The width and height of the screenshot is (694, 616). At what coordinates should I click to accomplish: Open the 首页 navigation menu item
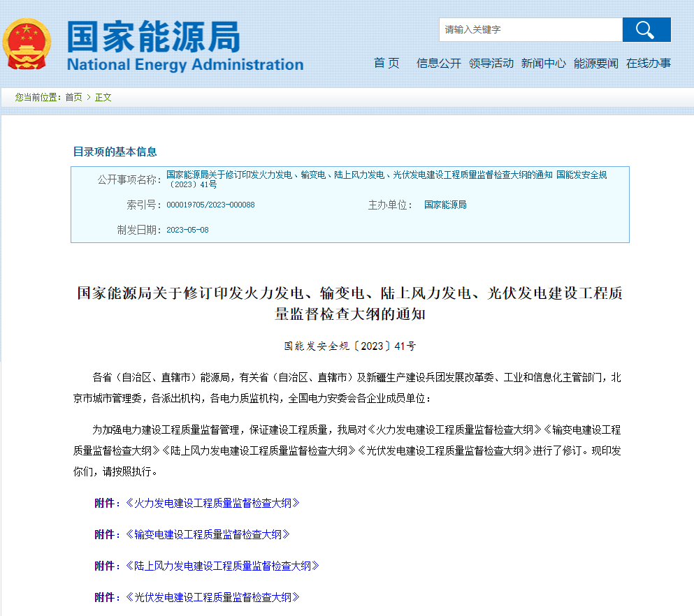click(386, 63)
